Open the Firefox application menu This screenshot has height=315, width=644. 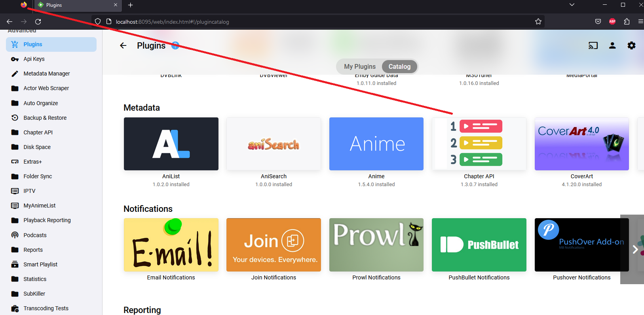click(x=640, y=22)
